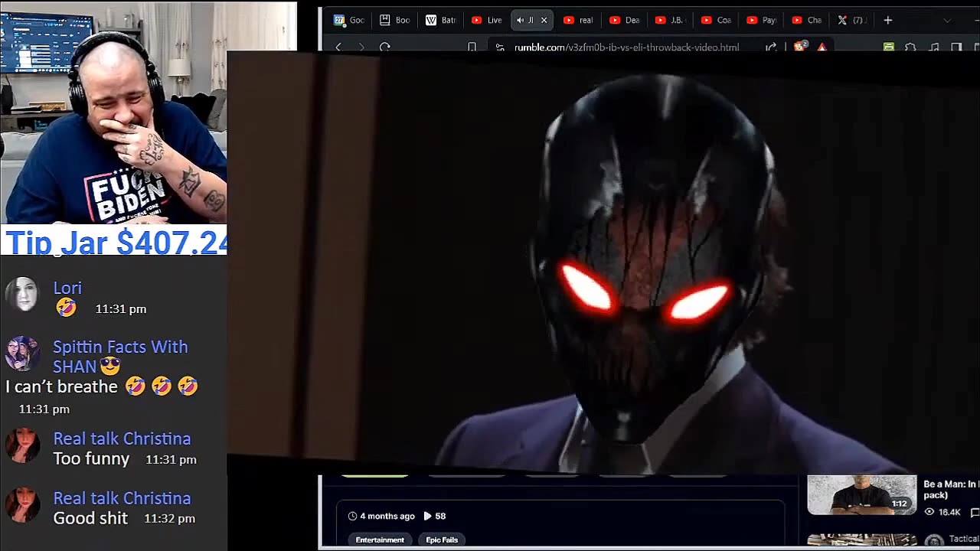
Task: Open the extensions puzzle icon
Action: pos(910,47)
